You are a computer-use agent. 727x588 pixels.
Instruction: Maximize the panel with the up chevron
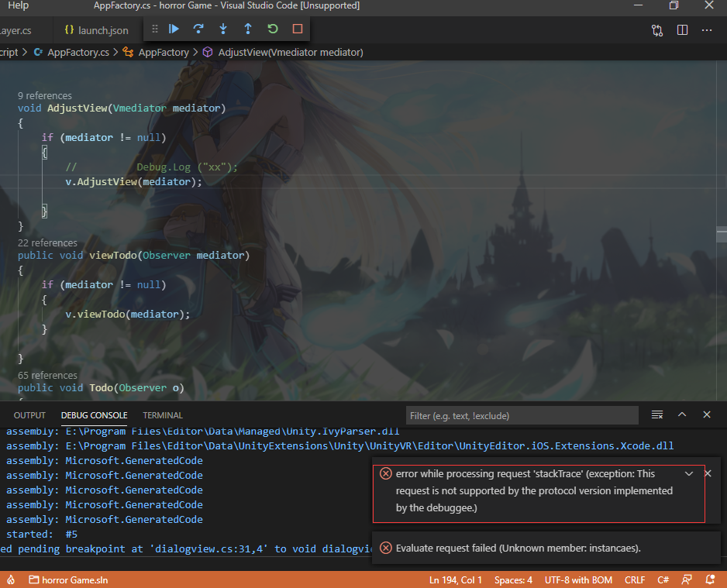point(682,415)
